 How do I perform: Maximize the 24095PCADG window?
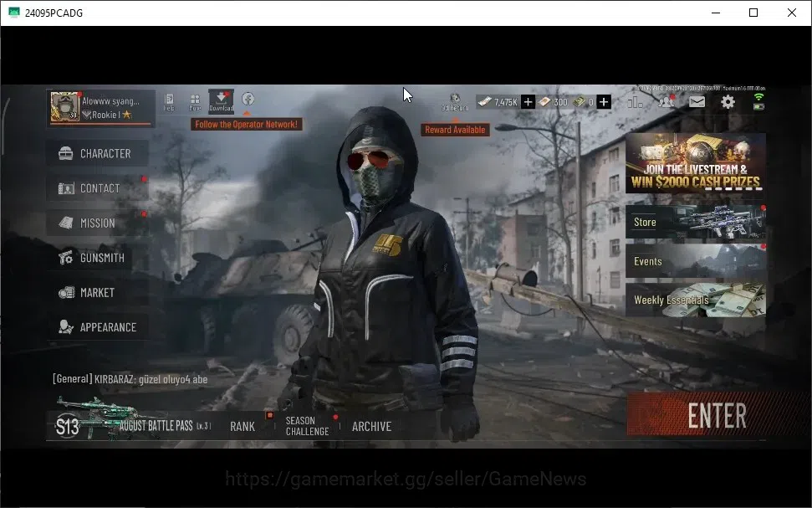tap(753, 13)
